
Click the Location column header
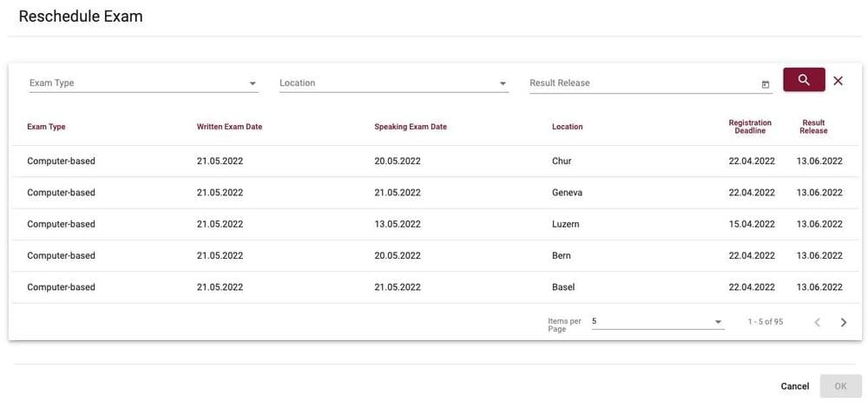[567, 127]
